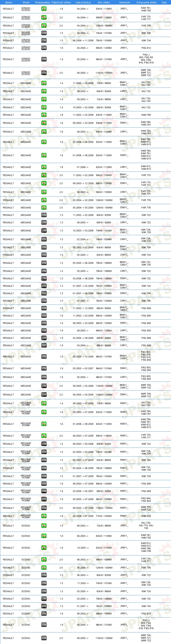171x644 pixels.
Task: Select the 05.2005 -> 02.2007 production years cell
Action: point(83,369)
